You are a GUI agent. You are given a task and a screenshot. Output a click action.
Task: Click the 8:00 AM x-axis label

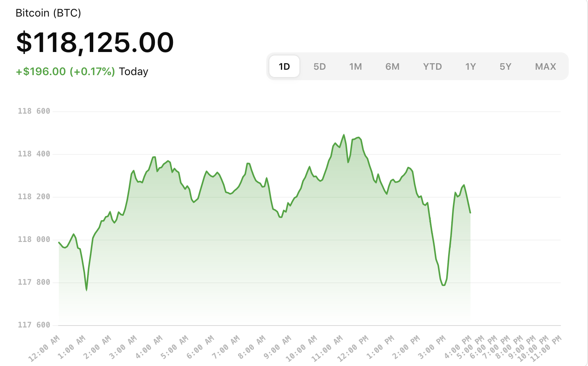252,348
